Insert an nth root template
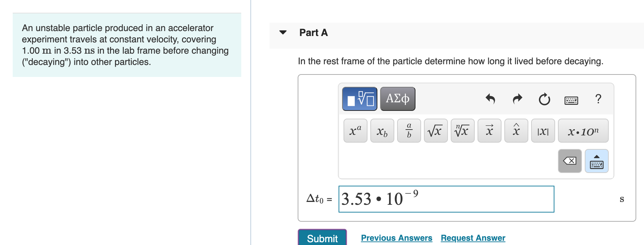Screen dimensions: 644x245 click(x=462, y=131)
